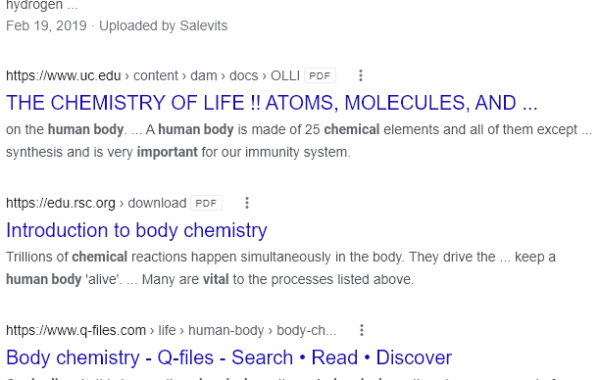The width and height of the screenshot is (600, 380).
Task: Click snippet about Trillions of chemical reactions
Action: (x=280, y=257)
